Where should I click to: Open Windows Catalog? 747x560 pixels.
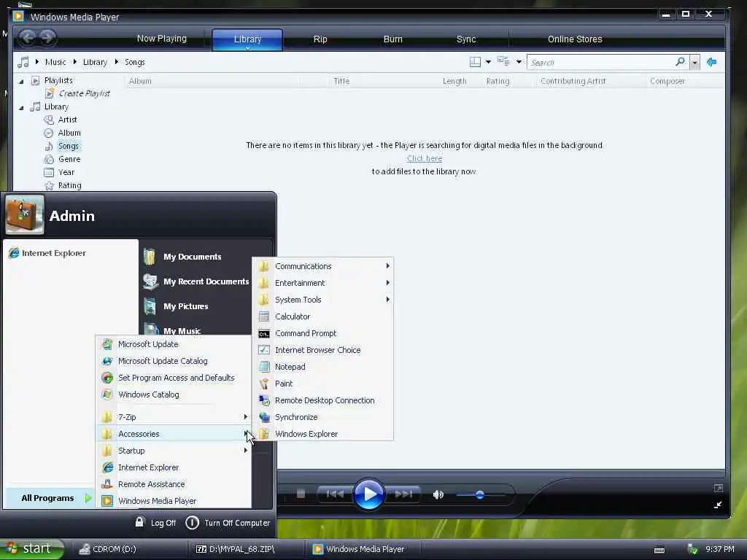174,394
